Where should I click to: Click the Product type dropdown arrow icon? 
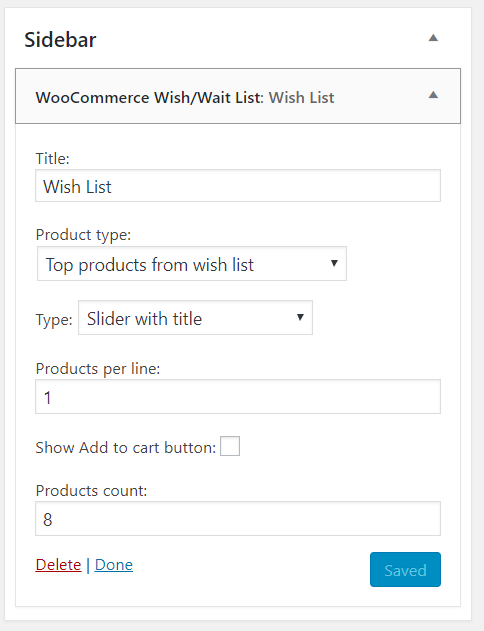[334, 263]
